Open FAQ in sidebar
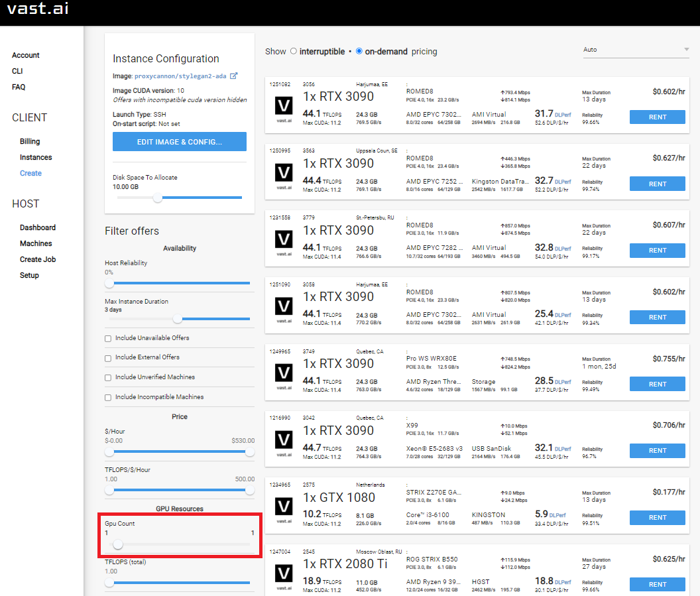This screenshot has height=596, width=700. (19, 87)
